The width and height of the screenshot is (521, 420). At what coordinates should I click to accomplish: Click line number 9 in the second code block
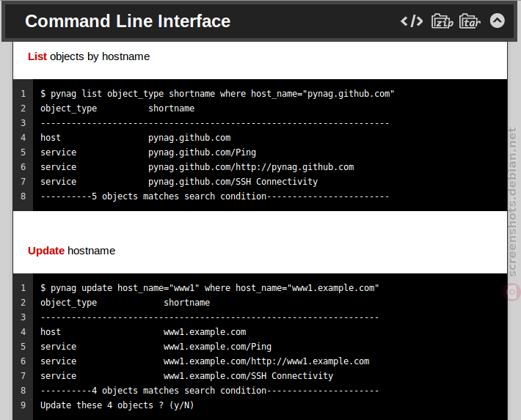click(23, 405)
